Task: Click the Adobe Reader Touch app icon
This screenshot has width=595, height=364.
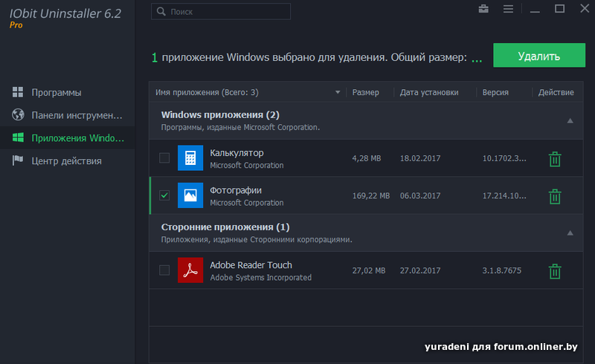Action: (x=190, y=270)
